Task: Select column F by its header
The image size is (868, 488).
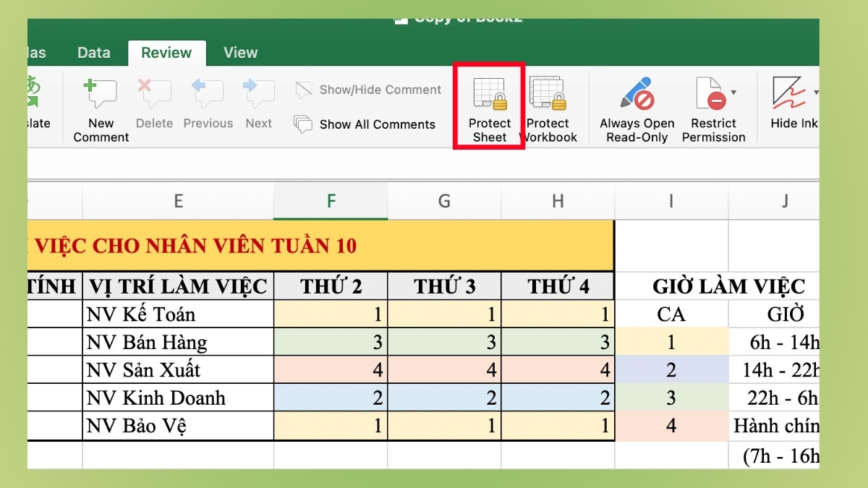Action: point(330,201)
